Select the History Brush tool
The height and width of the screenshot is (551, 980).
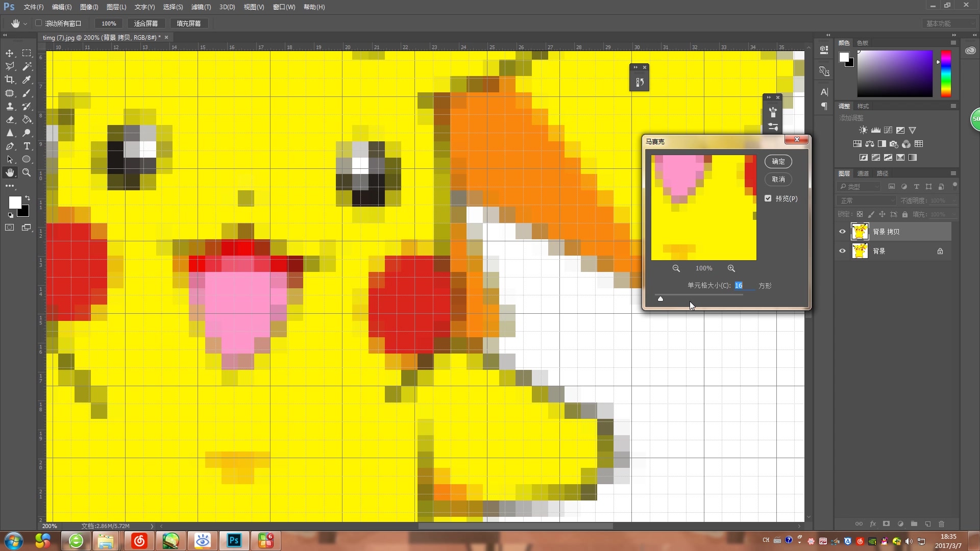(x=27, y=106)
